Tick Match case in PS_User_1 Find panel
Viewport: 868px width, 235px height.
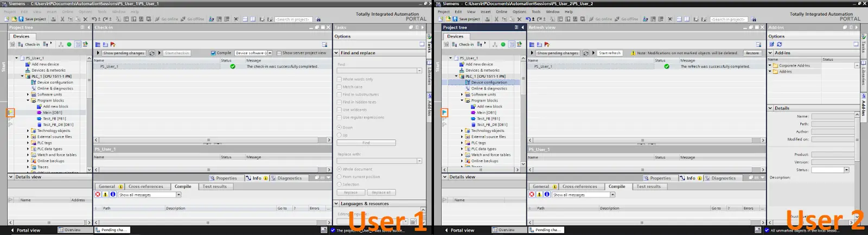click(339, 87)
